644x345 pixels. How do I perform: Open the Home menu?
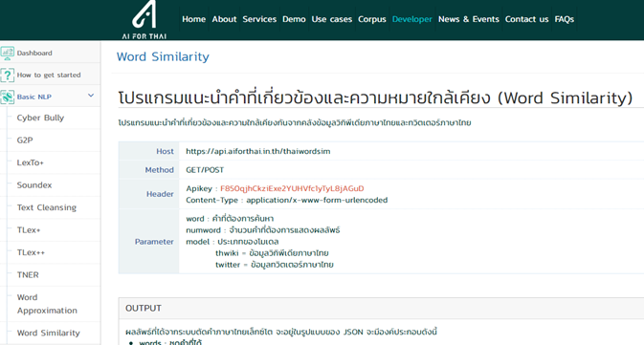(x=194, y=19)
